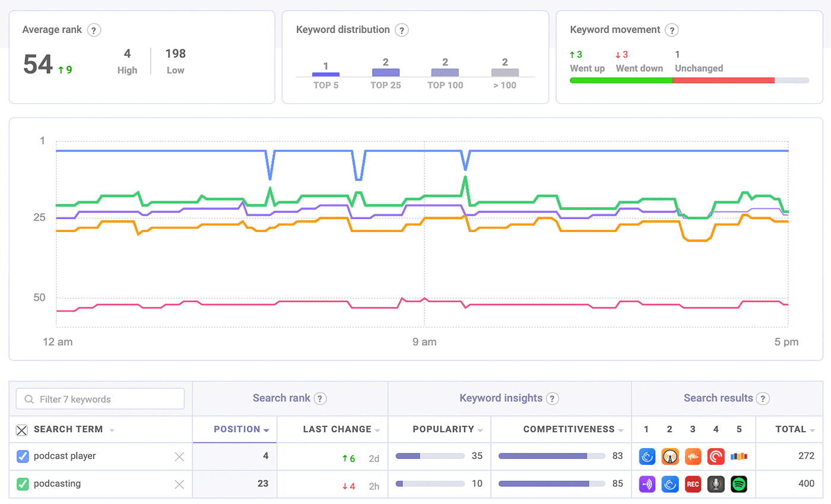
Task: Uncheck the podcast player keyword checkbox
Action: (23, 457)
